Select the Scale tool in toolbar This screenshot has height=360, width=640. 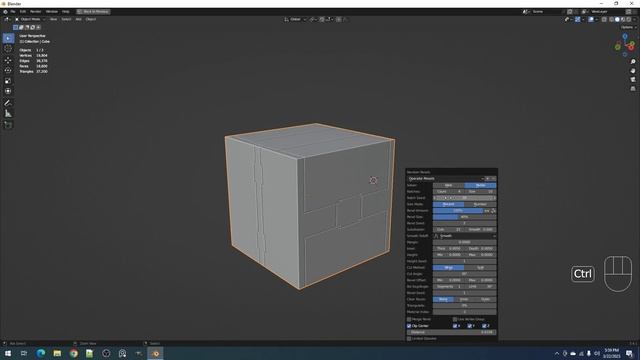(8, 81)
